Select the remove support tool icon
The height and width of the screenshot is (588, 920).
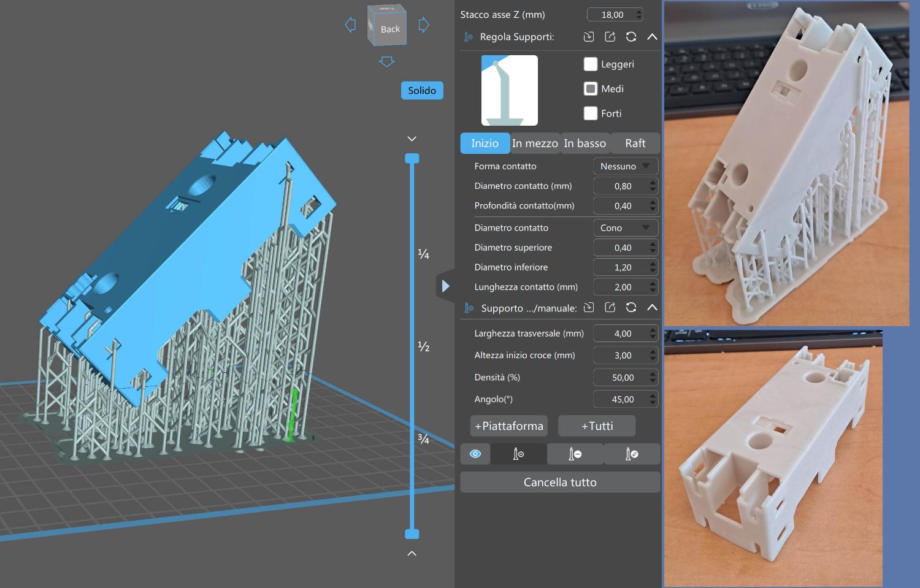pos(575,454)
